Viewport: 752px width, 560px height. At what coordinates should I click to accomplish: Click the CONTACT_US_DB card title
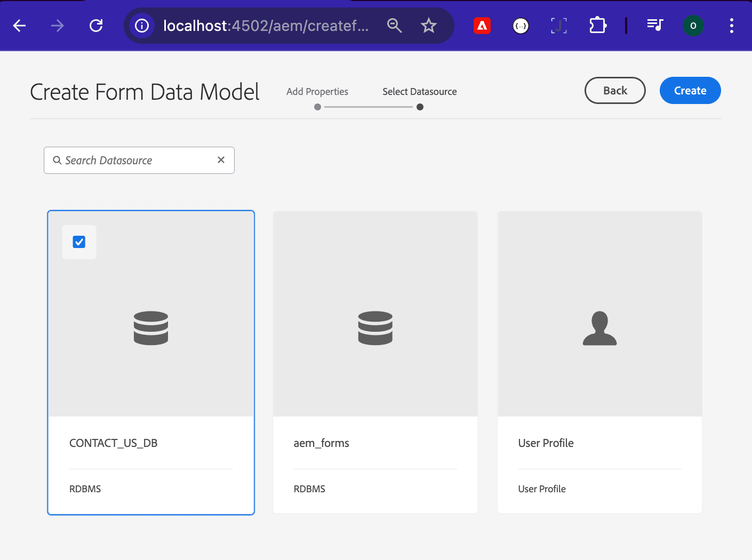point(114,443)
